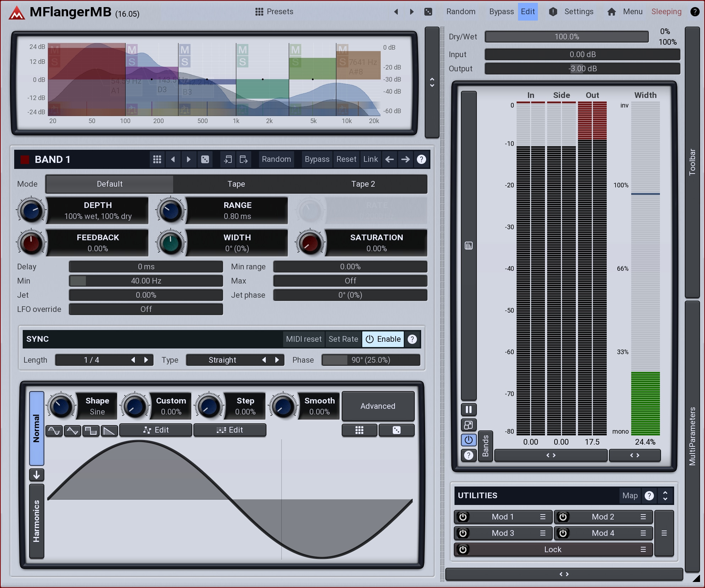Open meter popup window icon
Viewport: 705px width, 588px height.
point(469,425)
